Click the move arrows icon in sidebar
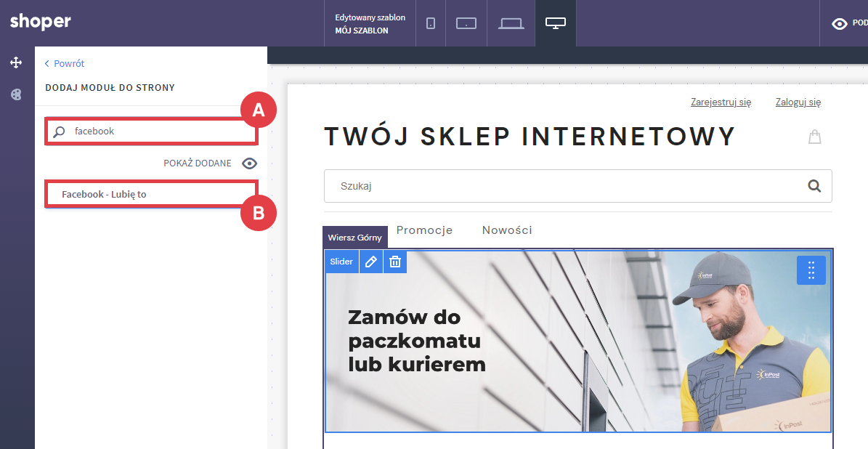 pos(16,63)
